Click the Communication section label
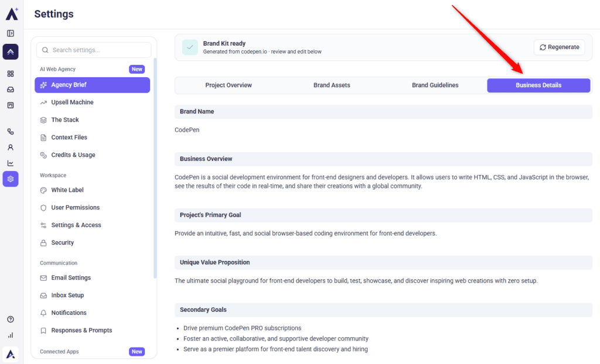 pyautogui.click(x=59, y=263)
